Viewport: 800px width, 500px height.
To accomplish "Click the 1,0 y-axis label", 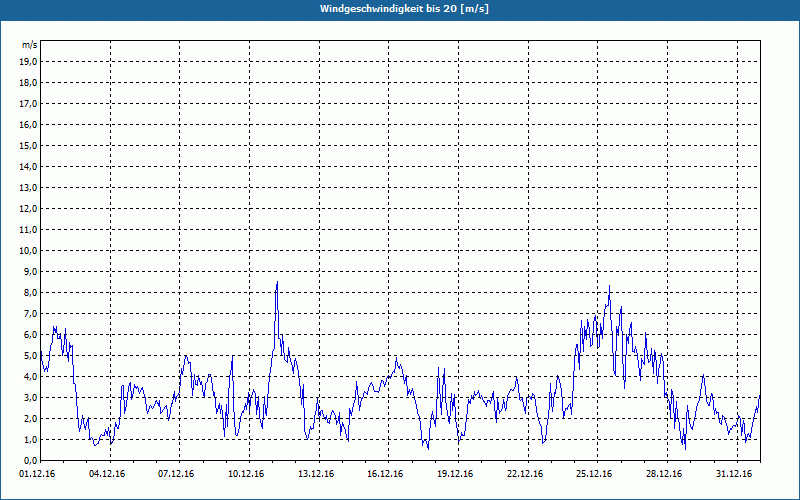I will (x=30, y=439).
